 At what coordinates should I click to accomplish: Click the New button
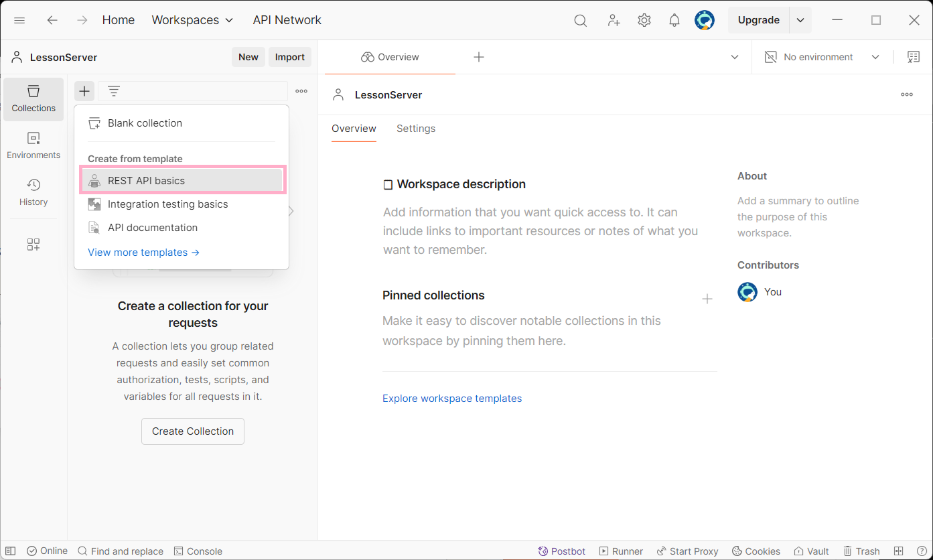[248, 57]
